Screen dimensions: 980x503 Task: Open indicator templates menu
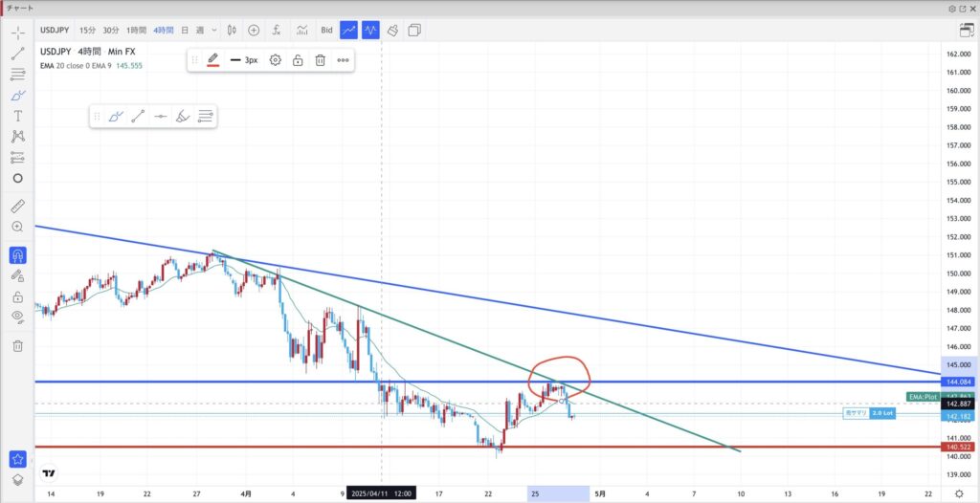pyautogui.click(x=302, y=30)
